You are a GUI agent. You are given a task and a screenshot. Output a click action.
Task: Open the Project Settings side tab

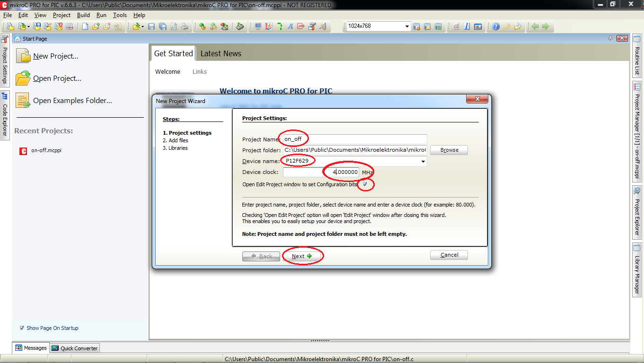[x=5, y=60]
